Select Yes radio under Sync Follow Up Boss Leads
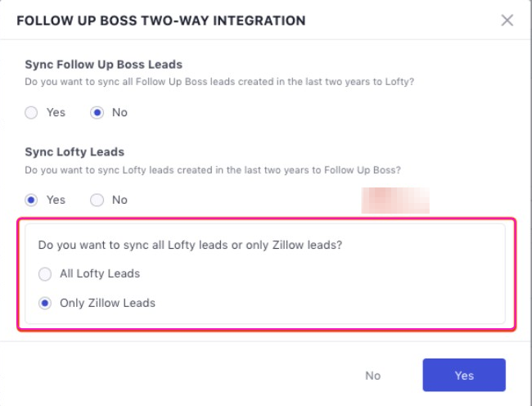532x406 pixels. point(31,113)
